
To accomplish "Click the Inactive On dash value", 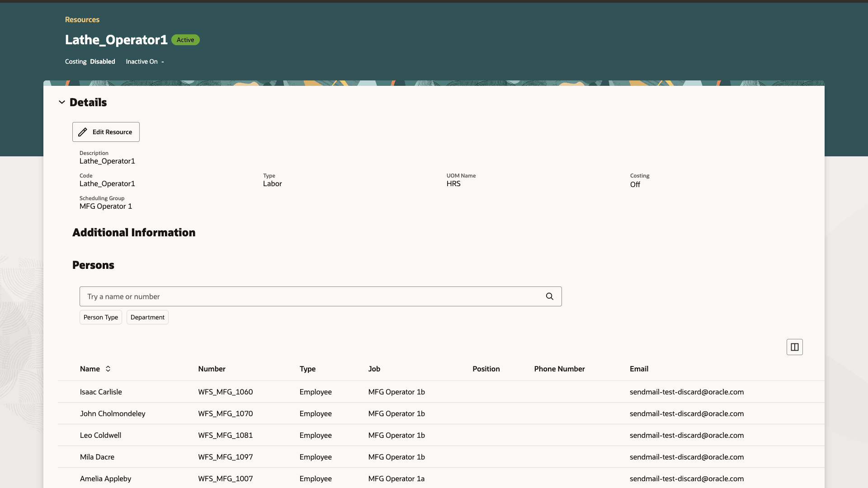I will (163, 61).
